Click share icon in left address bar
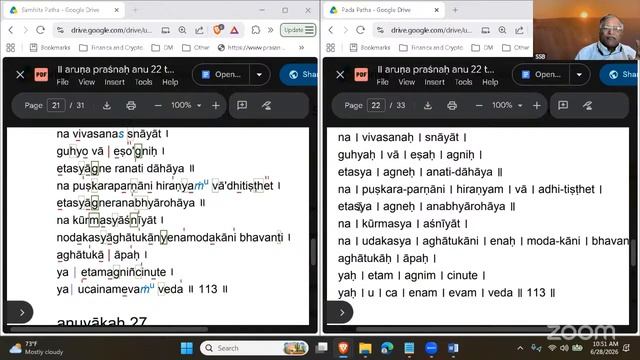The height and width of the screenshot is (360, 640). (x=199, y=30)
